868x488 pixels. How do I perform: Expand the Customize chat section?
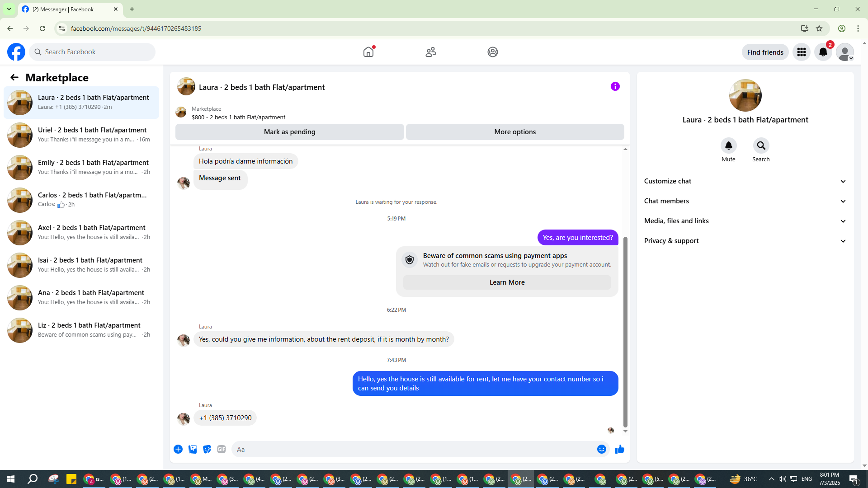pos(745,181)
